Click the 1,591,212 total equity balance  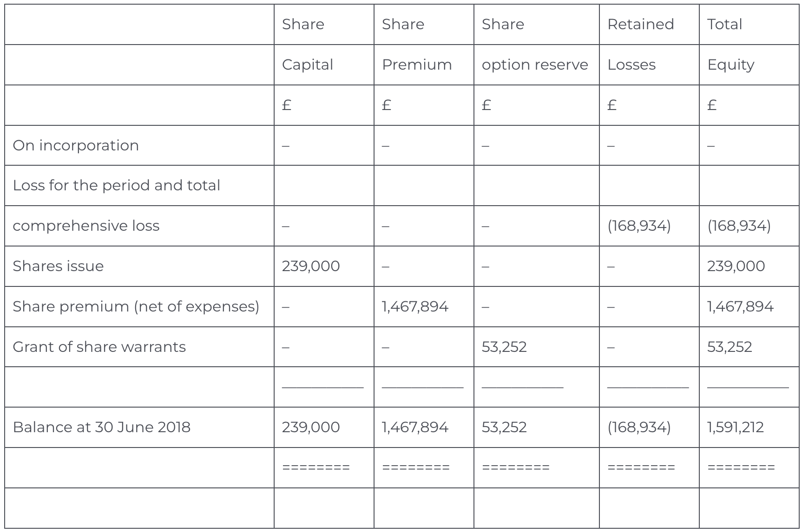[735, 428]
